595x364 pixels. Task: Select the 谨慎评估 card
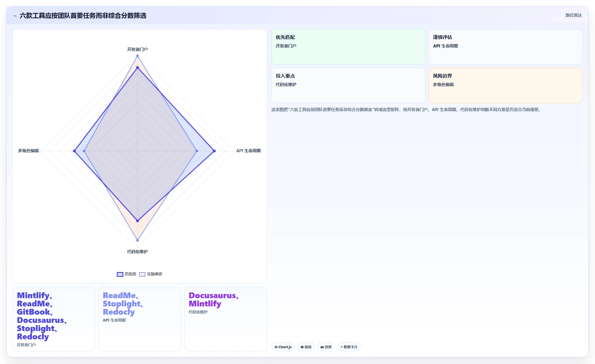coord(505,47)
